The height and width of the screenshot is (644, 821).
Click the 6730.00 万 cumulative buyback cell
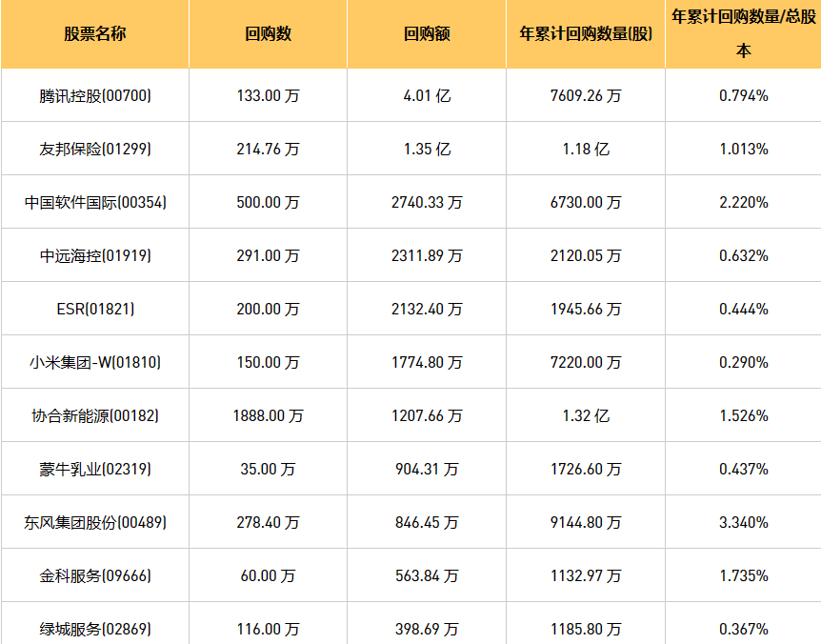586,203
